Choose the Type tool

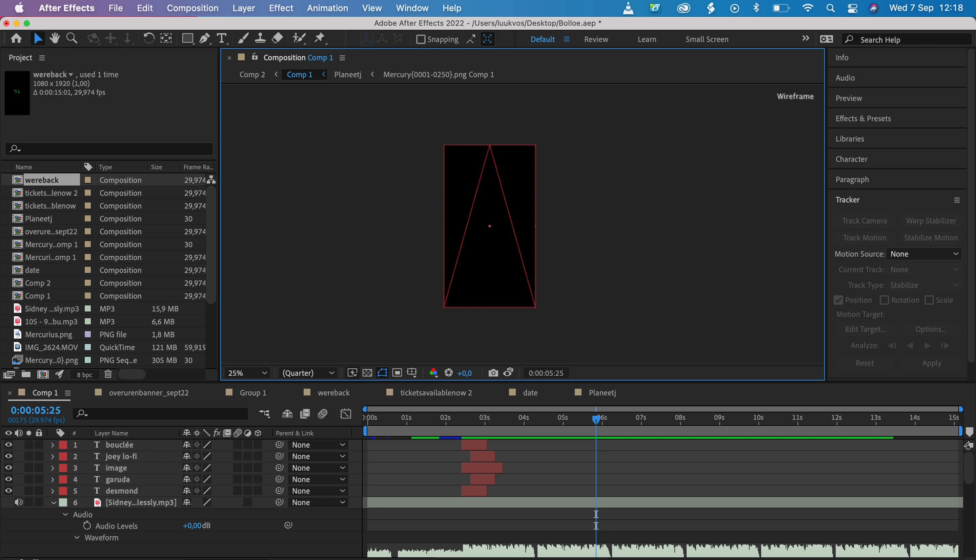point(221,39)
